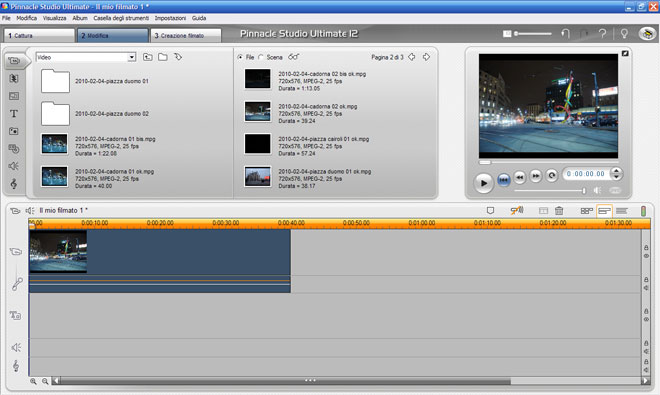This screenshot has height=395, width=660.
Task: Open the video toolbox camera icon
Action: click(15, 211)
